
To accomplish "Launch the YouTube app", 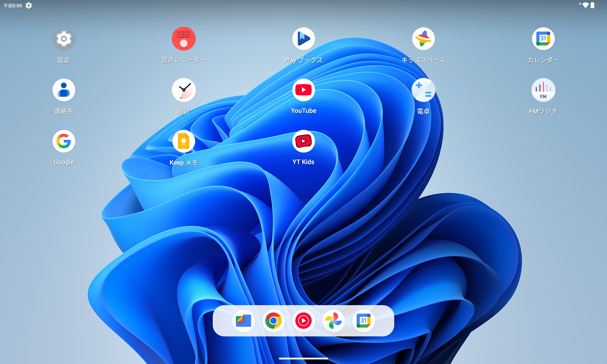I will tap(303, 90).
